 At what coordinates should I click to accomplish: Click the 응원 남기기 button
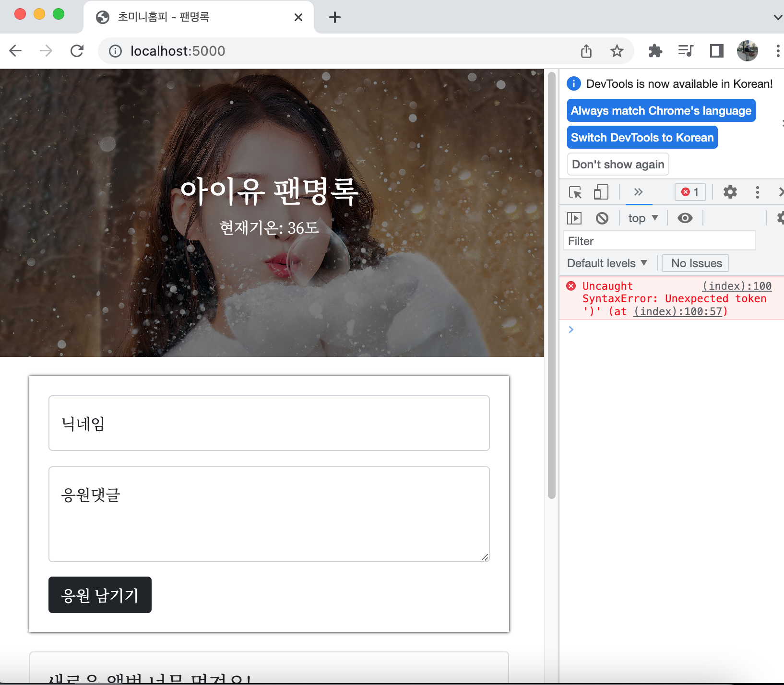(x=100, y=595)
